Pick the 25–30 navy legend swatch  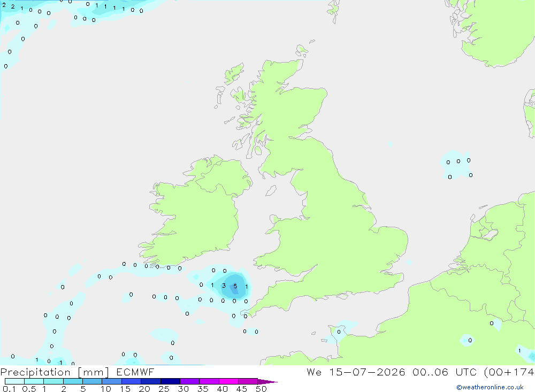[170, 381]
